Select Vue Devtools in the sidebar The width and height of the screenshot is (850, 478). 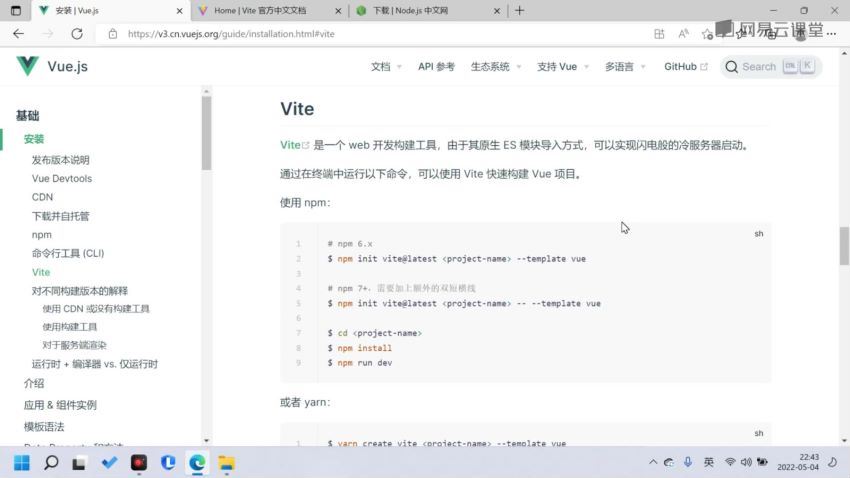click(x=62, y=178)
